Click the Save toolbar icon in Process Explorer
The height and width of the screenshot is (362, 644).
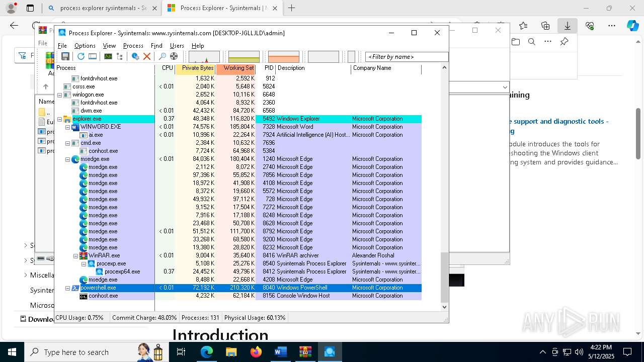(65, 56)
